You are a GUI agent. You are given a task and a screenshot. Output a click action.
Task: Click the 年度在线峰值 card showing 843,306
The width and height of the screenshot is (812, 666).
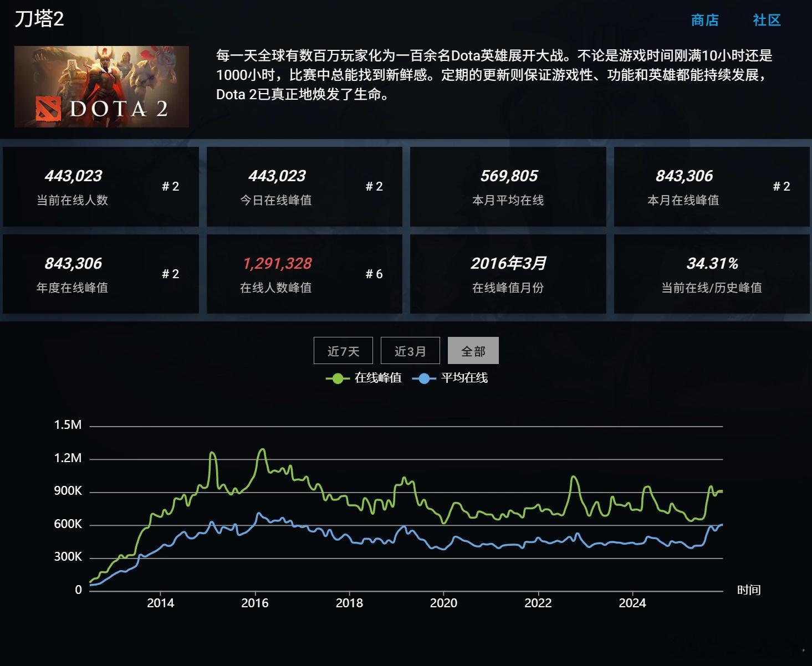click(x=100, y=274)
